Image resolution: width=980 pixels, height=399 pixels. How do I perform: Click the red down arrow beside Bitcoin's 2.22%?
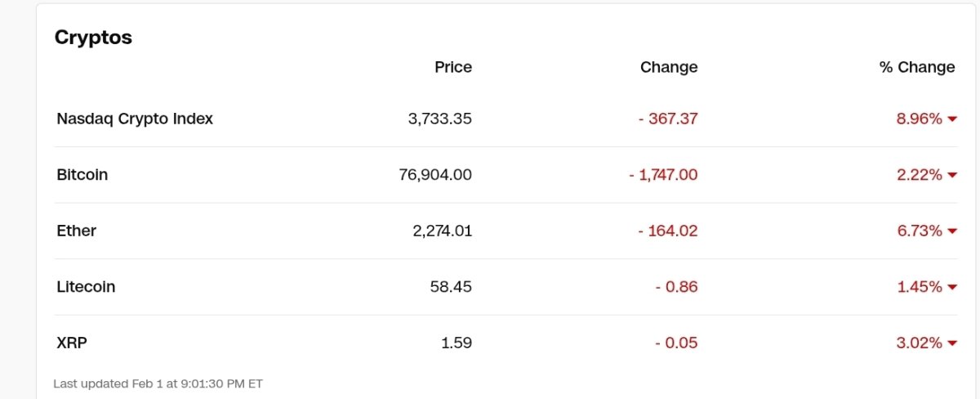point(951,175)
